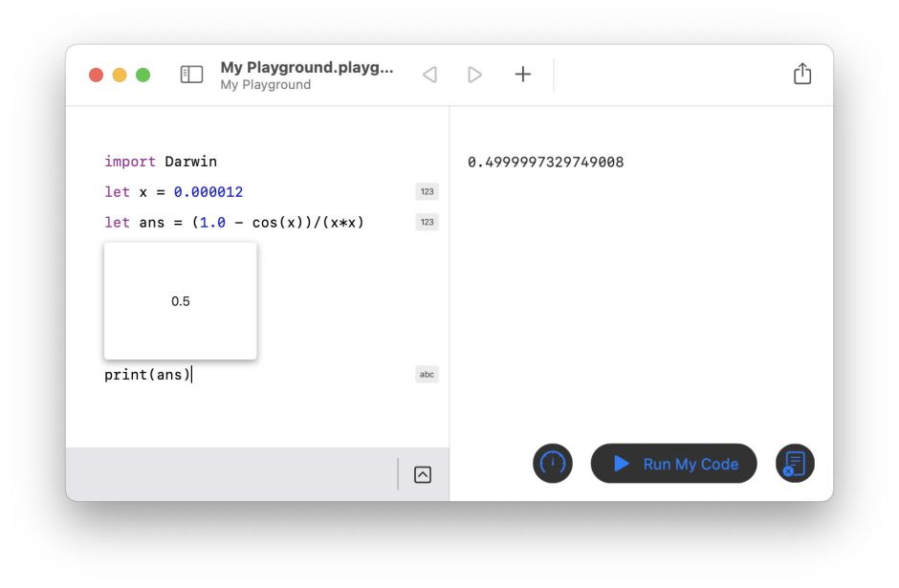Click the 0.5 inline result popup
This screenshot has width=899, height=588.
(x=181, y=301)
